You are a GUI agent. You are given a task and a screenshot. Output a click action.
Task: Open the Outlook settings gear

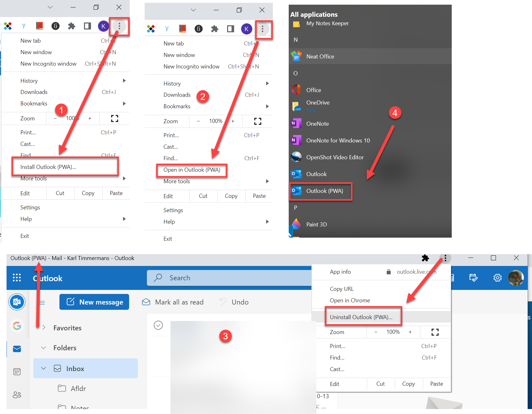point(497,278)
